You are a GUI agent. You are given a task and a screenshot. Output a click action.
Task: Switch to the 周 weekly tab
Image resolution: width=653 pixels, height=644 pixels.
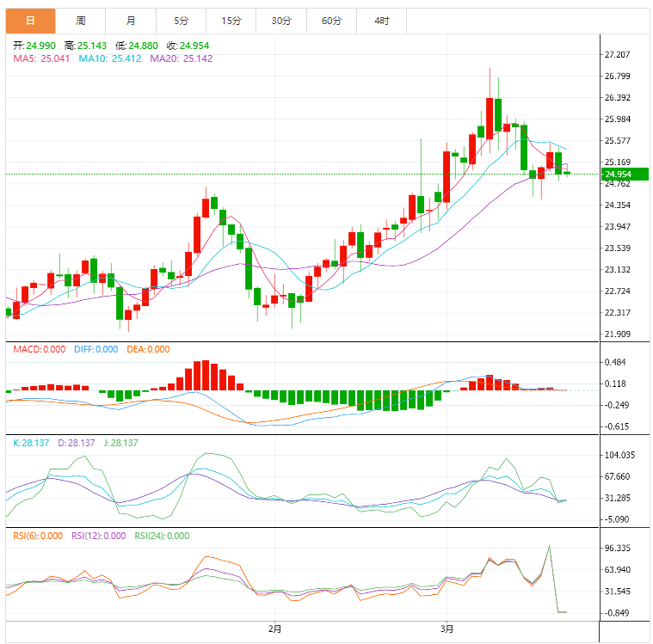click(x=80, y=21)
